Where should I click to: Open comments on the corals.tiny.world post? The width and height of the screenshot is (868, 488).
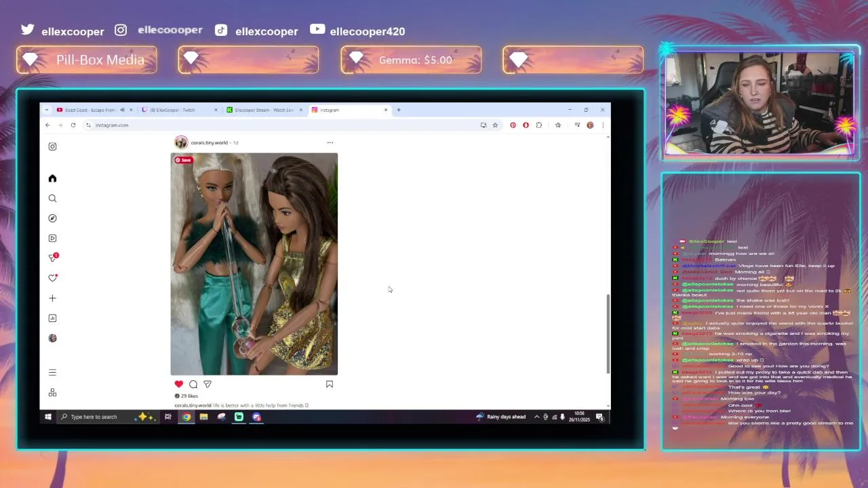pos(193,384)
